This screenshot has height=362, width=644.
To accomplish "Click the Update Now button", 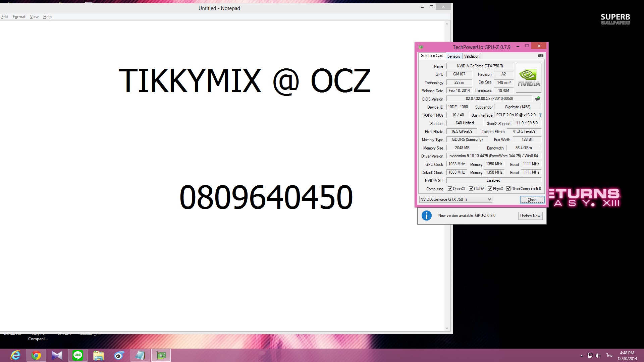I will [530, 216].
